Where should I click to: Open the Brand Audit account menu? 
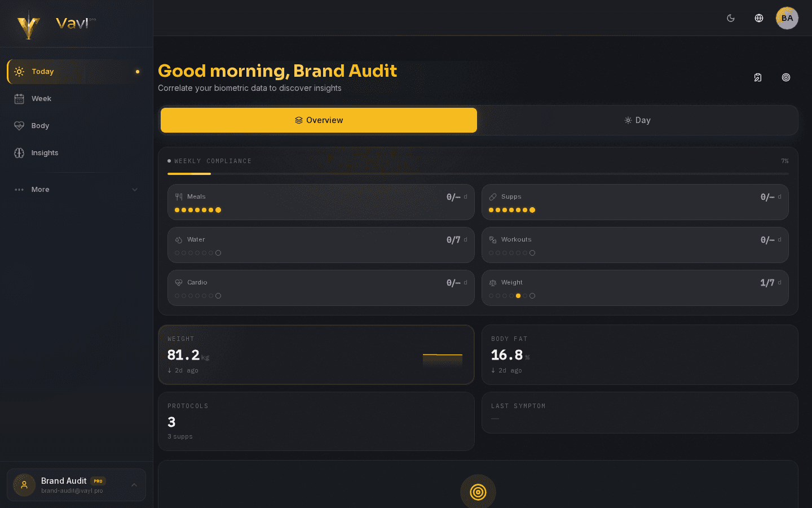76,485
